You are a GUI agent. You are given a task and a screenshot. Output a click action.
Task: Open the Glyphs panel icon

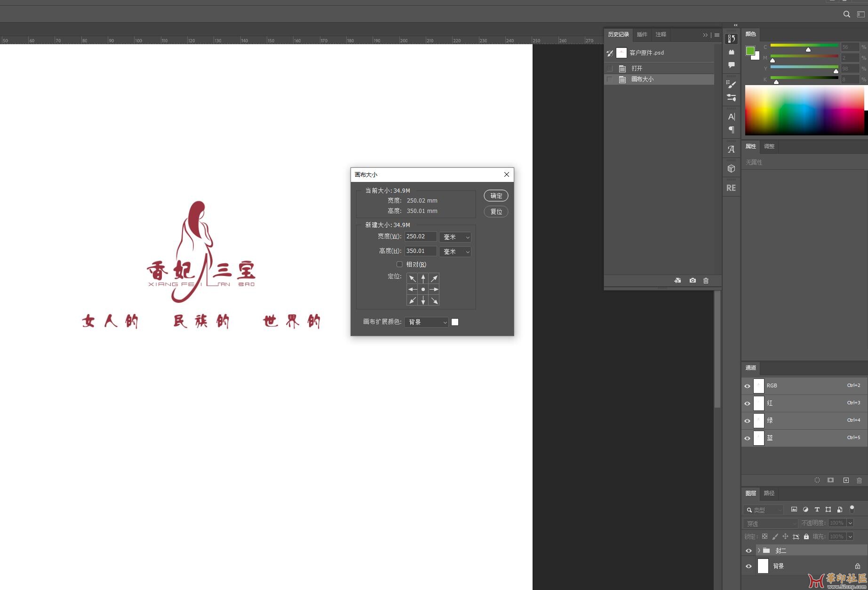731,149
